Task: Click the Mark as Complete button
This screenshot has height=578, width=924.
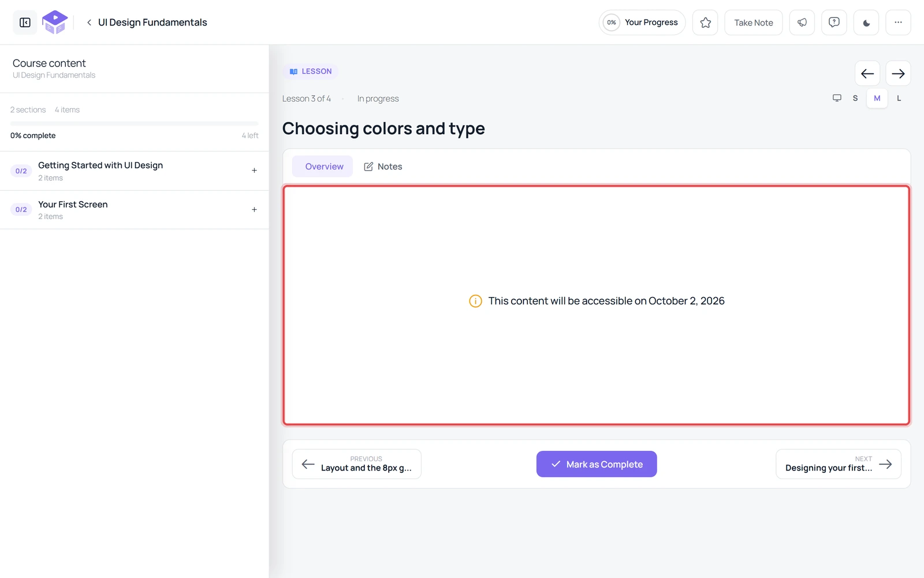Action: coord(597,464)
